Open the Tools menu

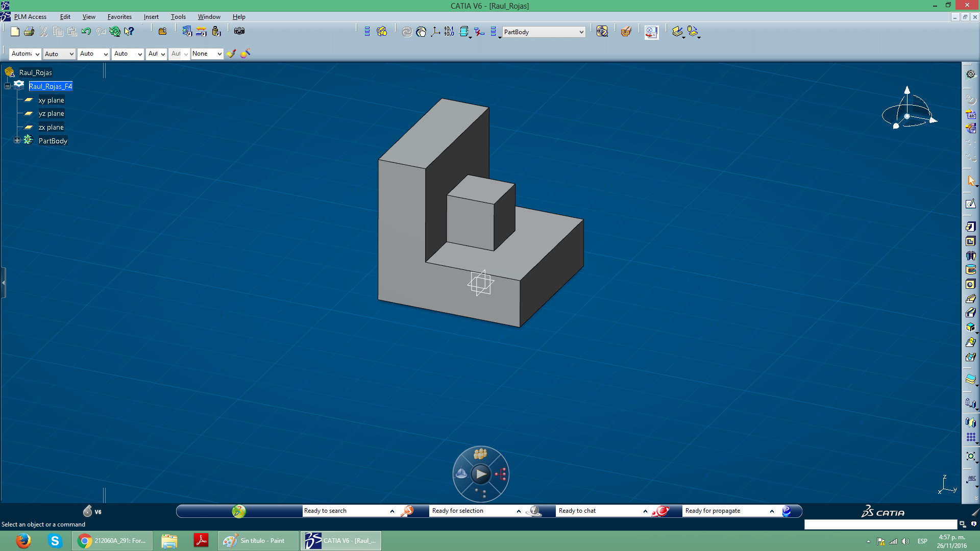click(178, 17)
